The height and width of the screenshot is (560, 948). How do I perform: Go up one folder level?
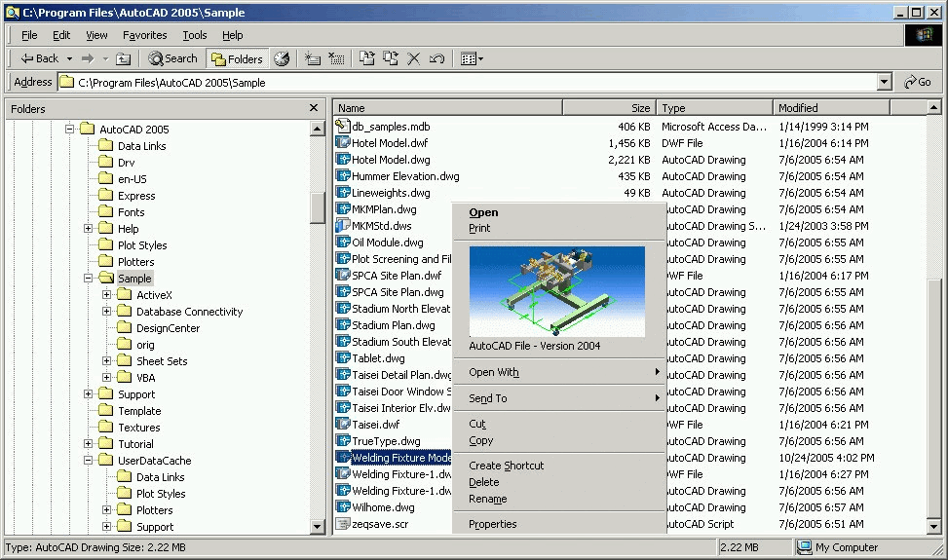124,58
